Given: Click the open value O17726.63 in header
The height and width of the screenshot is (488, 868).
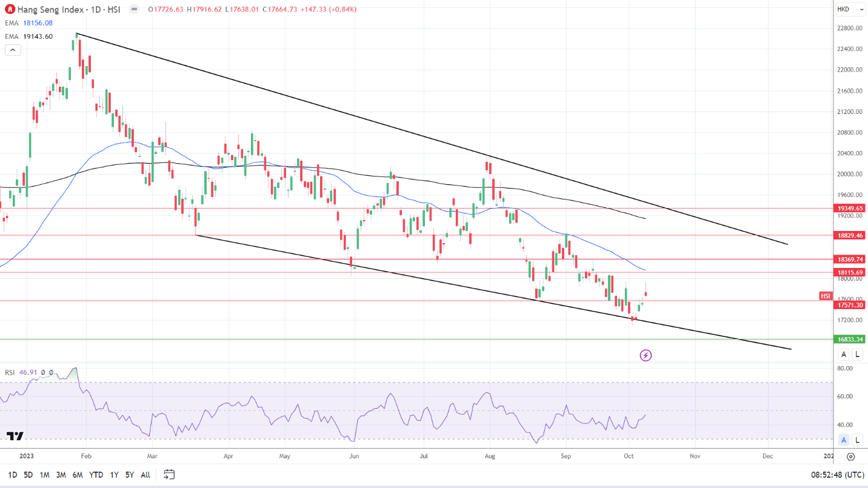Looking at the screenshot, I should (166, 9).
